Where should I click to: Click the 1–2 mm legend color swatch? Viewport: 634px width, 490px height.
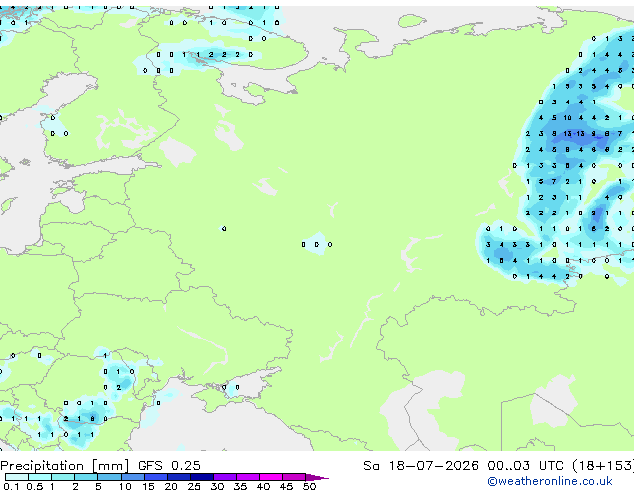pyautogui.click(x=63, y=477)
